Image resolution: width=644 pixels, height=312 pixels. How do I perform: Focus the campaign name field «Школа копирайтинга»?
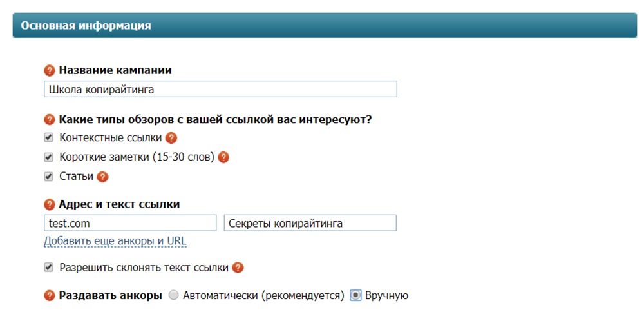click(220, 89)
